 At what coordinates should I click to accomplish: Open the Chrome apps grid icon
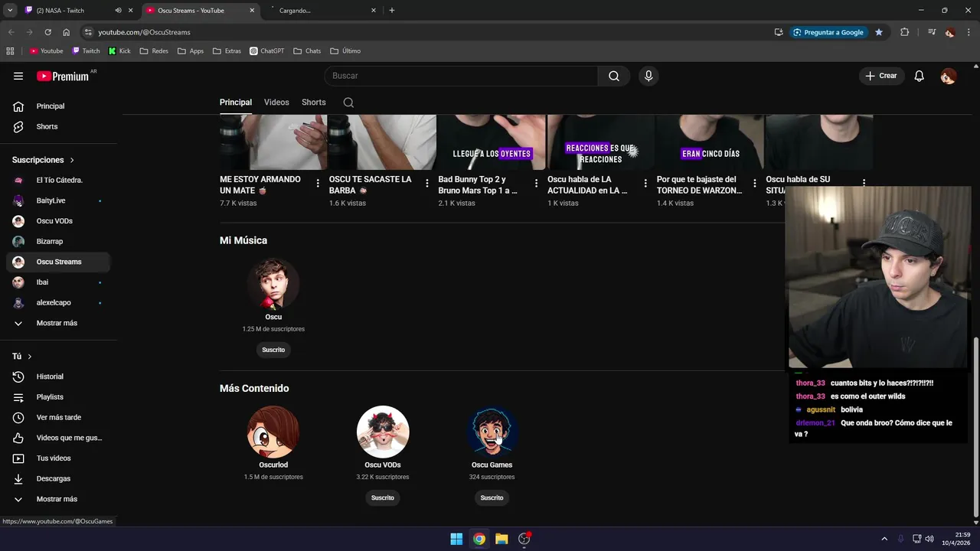tap(10, 51)
